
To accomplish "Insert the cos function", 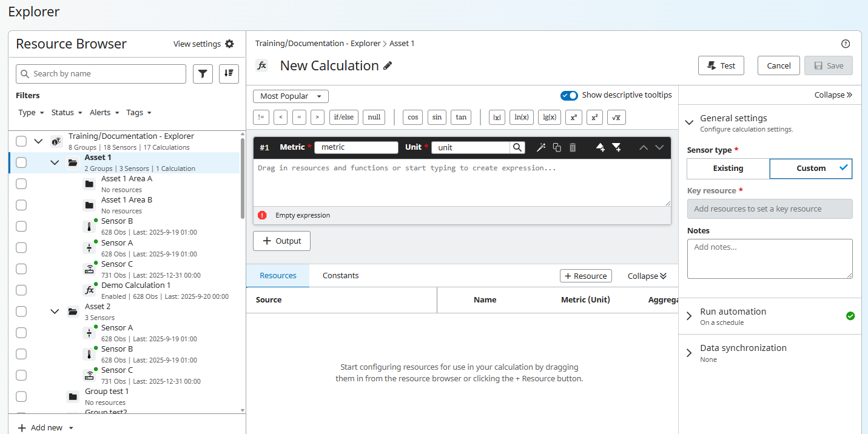I will click(412, 117).
